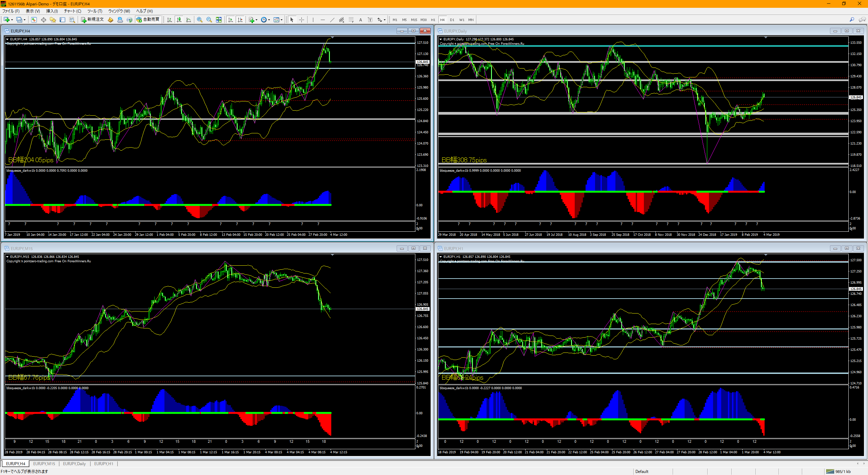The height and width of the screenshot is (475, 868).
Task: Select the crosshair cursor tool
Action: (x=301, y=20)
